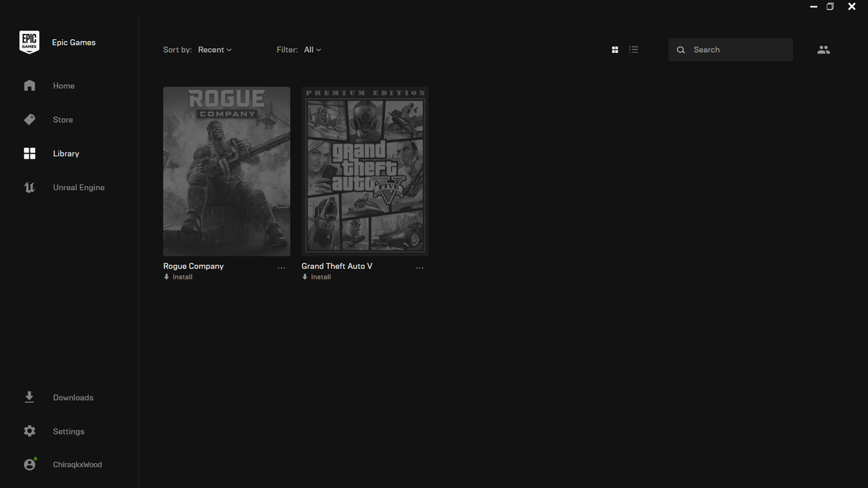Open the friends list icon
Image resolution: width=868 pixels, height=488 pixels.
click(x=823, y=49)
